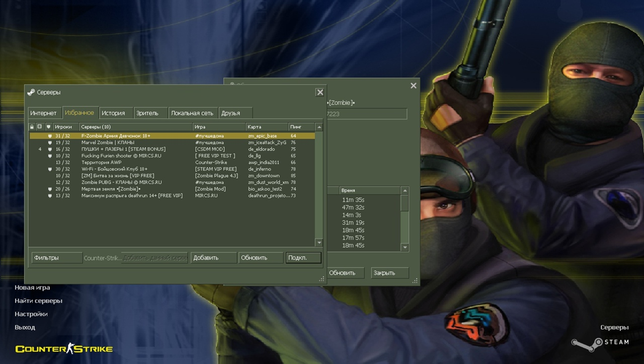Sort list by Пинг column header
Image resolution: width=644 pixels, height=364 pixels.
click(x=301, y=127)
